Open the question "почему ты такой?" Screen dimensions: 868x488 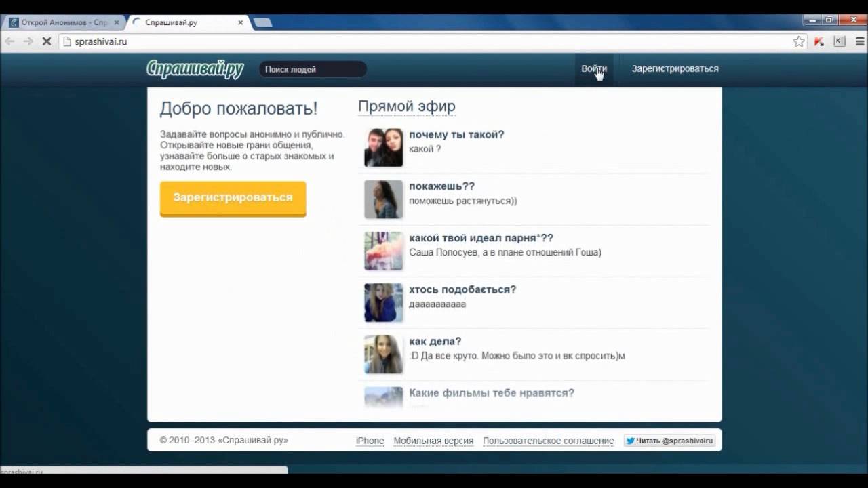(456, 134)
